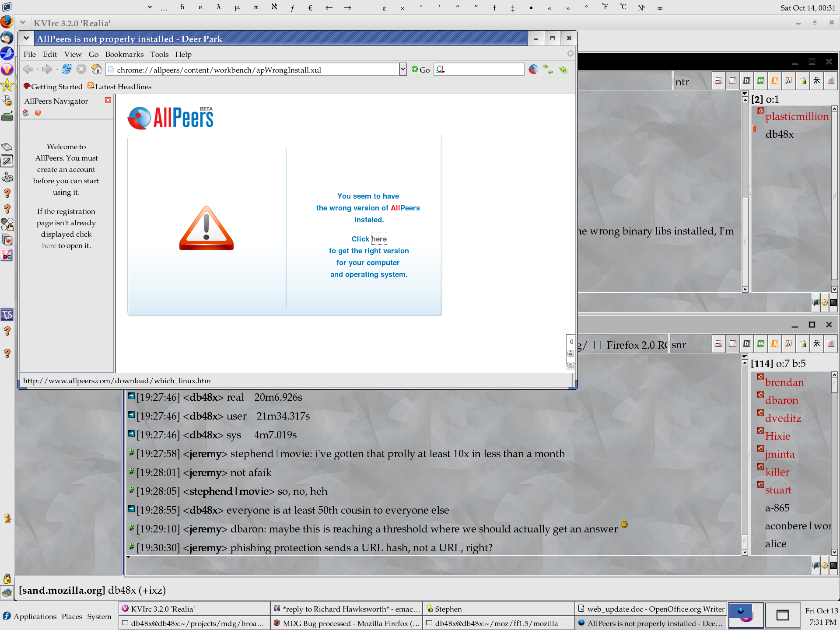Launch SeaMonkey from the left panel

pyautogui.click(x=7, y=53)
